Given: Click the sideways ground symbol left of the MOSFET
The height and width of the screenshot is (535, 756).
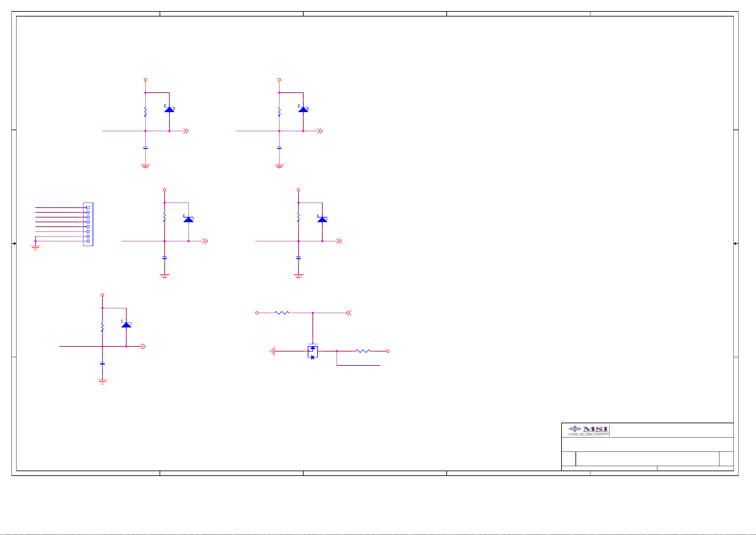Looking at the screenshot, I should (272, 351).
